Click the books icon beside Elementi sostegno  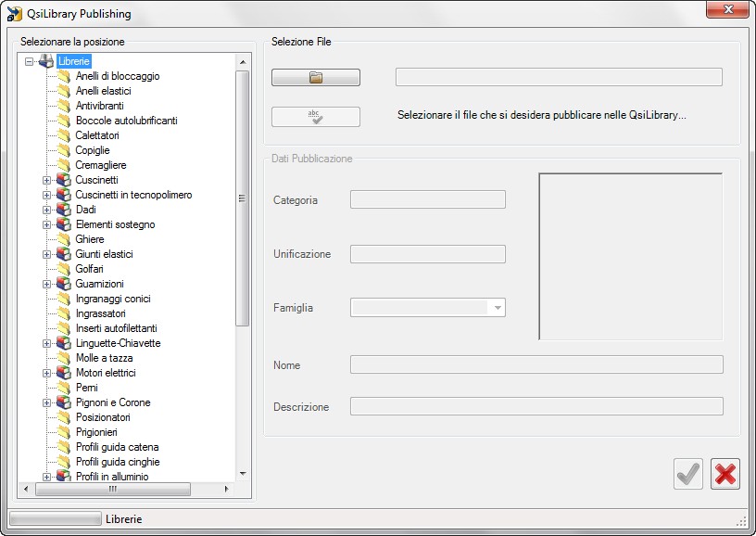pyautogui.click(x=64, y=224)
